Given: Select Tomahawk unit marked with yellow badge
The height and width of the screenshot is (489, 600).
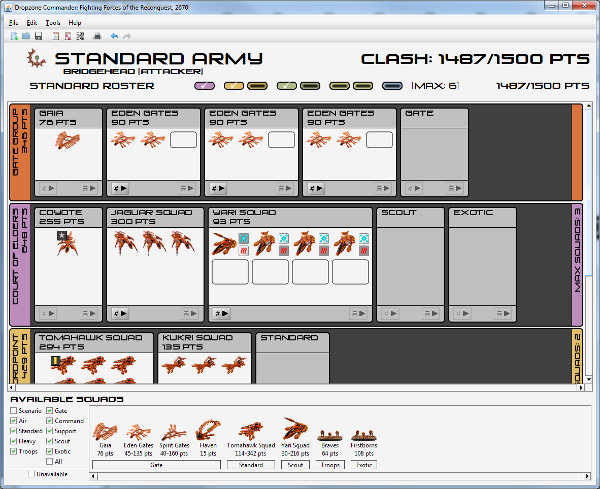Looking at the screenshot, I should tap(63, 365).
